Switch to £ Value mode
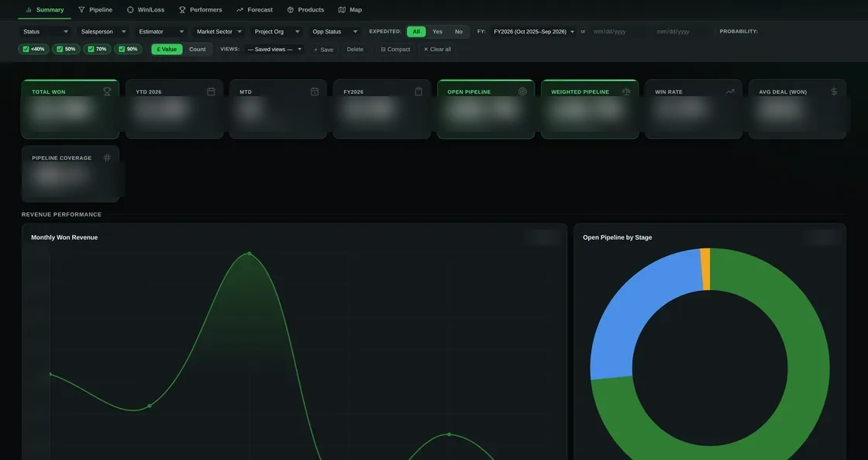This screenshot has width=868, height=460. 167,50
